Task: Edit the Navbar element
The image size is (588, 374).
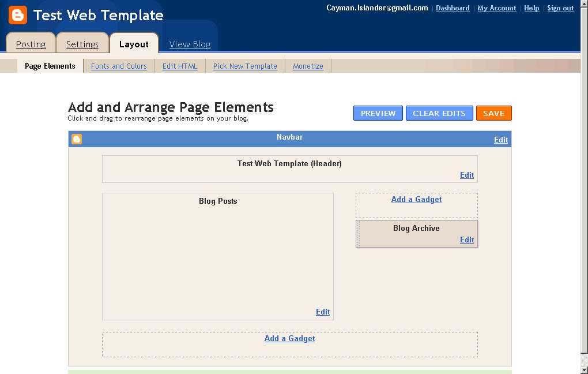Action: [500, 140]
